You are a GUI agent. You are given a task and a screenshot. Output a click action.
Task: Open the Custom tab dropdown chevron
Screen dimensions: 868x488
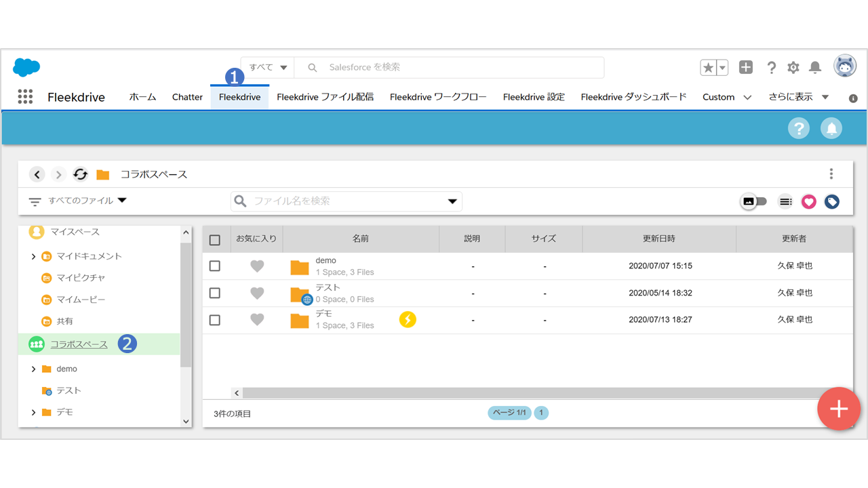747,98
